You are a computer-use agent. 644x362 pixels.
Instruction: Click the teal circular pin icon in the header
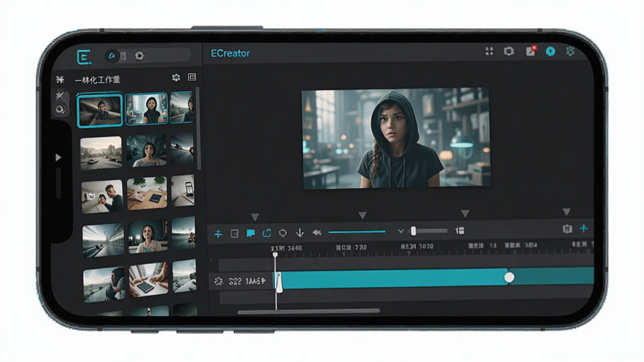tap(550, 52)
